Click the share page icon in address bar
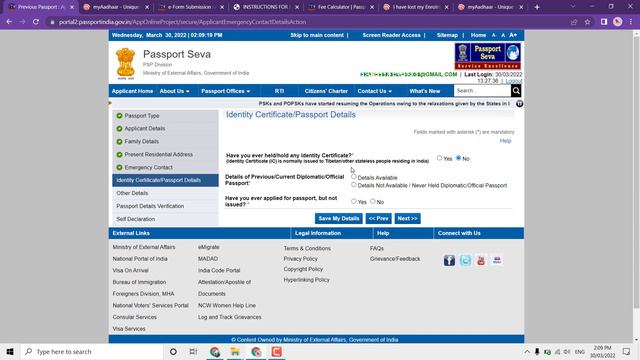This screenshot has width=640, height=360. coord(574,22)
